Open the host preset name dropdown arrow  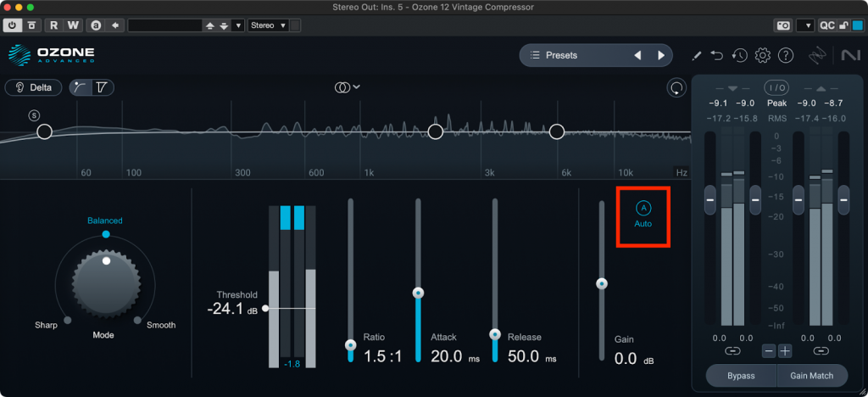pos(238,25)
